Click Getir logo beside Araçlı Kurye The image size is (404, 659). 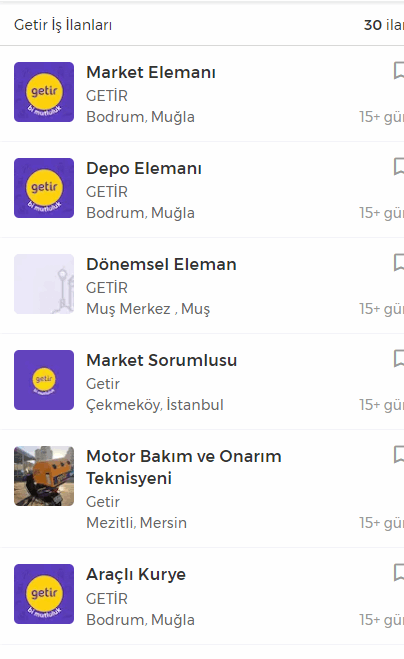(x=44, y=594)
